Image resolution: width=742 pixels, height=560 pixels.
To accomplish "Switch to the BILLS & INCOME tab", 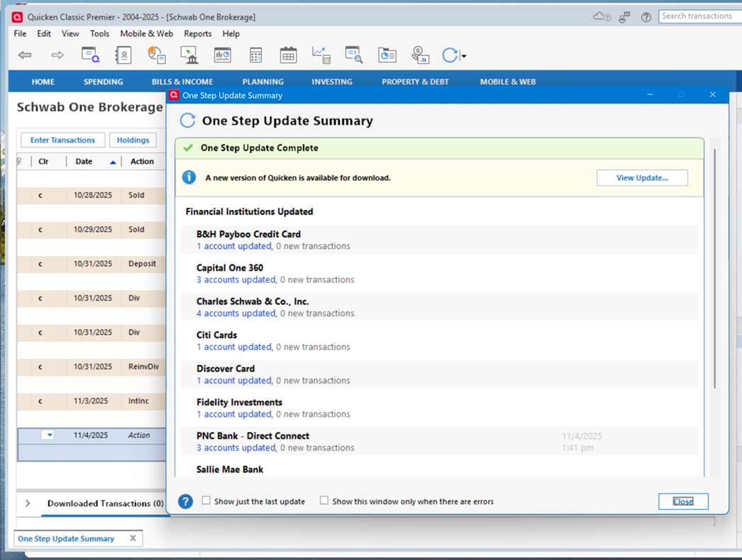I will [182, 82].
